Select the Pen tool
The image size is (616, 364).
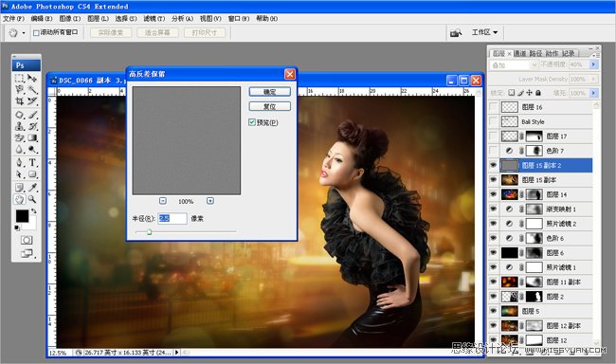(x=20, y=162)
